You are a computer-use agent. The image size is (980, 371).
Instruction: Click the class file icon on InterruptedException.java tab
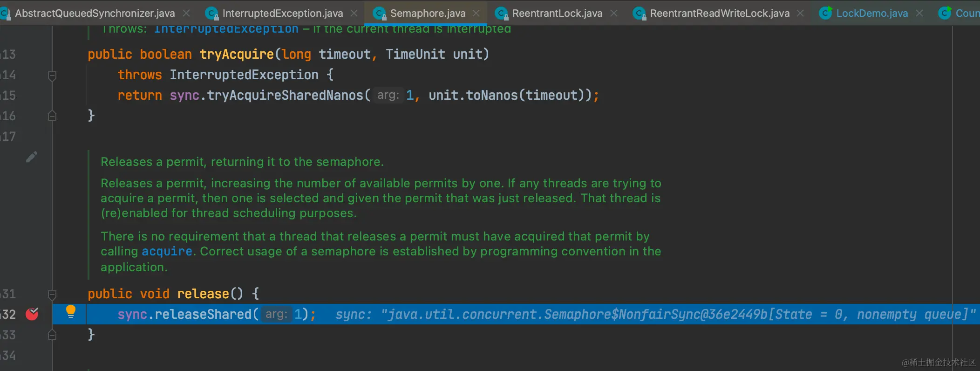pos(212,14)
